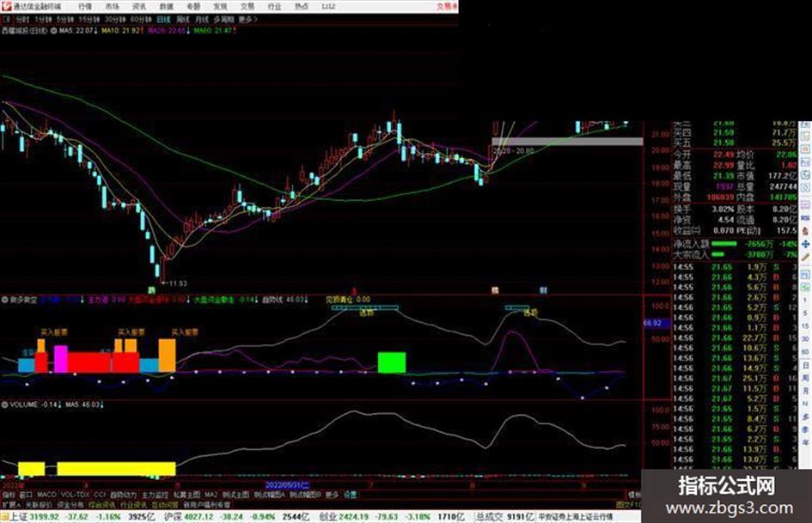Switch to 15-minute period in sidebar
Screen dimensions: 812x523
pos(805,326)
